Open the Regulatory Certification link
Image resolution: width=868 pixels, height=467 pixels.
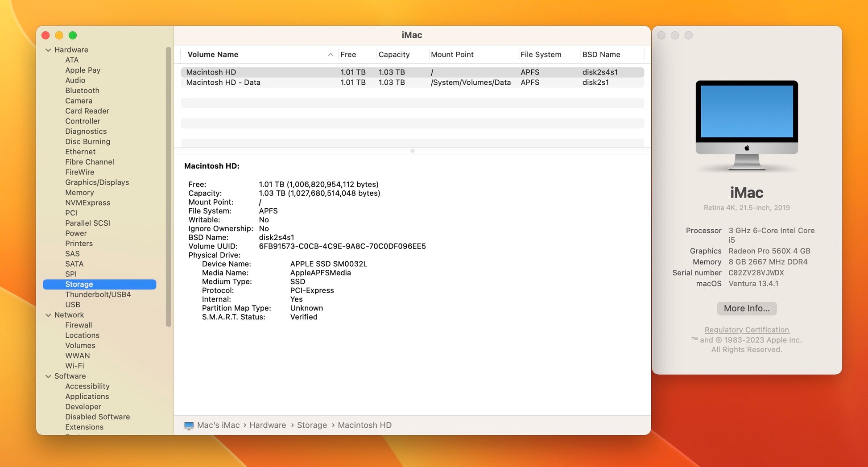(746, 330)
